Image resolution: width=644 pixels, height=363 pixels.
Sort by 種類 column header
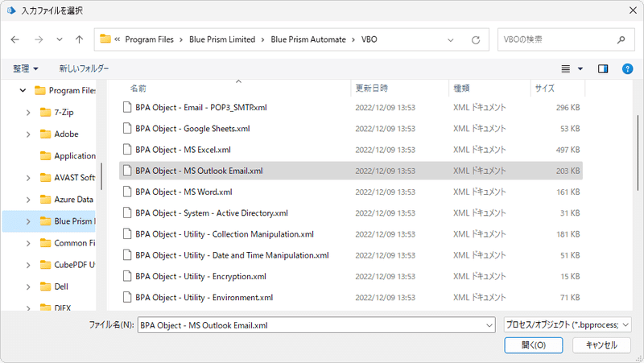point(461,89)
